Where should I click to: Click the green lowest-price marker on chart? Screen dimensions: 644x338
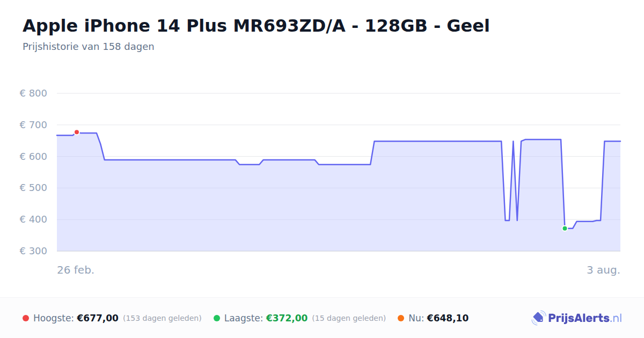point(565,229)
